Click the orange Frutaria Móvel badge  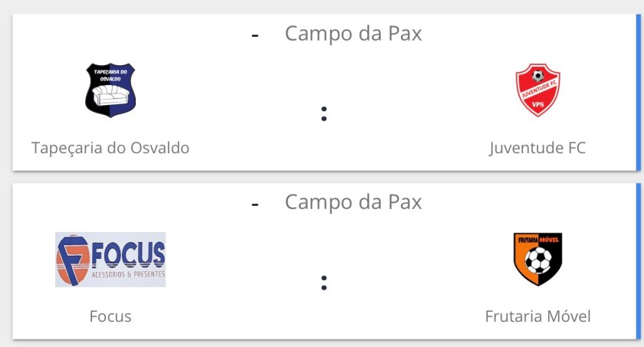(x=537, y=259)
